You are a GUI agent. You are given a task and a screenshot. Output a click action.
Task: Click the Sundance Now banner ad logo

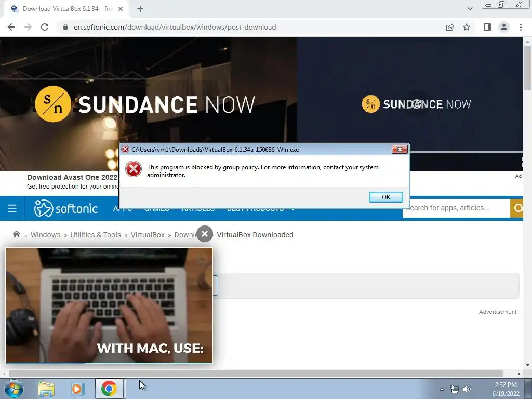coord(145,104)
